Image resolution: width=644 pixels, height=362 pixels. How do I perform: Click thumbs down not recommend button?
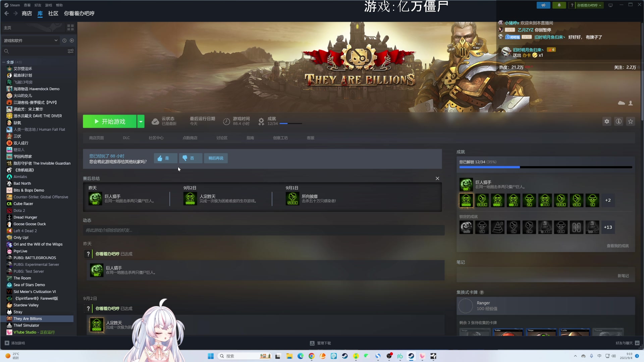click(x=190, y=158)
